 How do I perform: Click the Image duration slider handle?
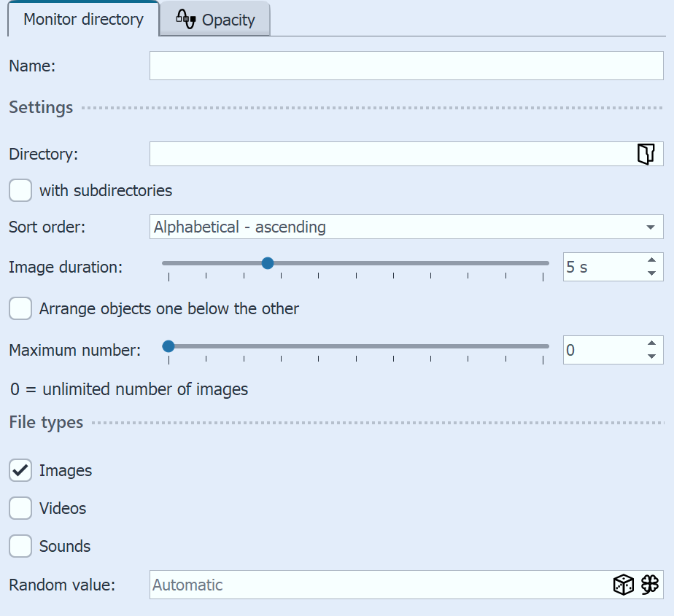click(268, 262)
